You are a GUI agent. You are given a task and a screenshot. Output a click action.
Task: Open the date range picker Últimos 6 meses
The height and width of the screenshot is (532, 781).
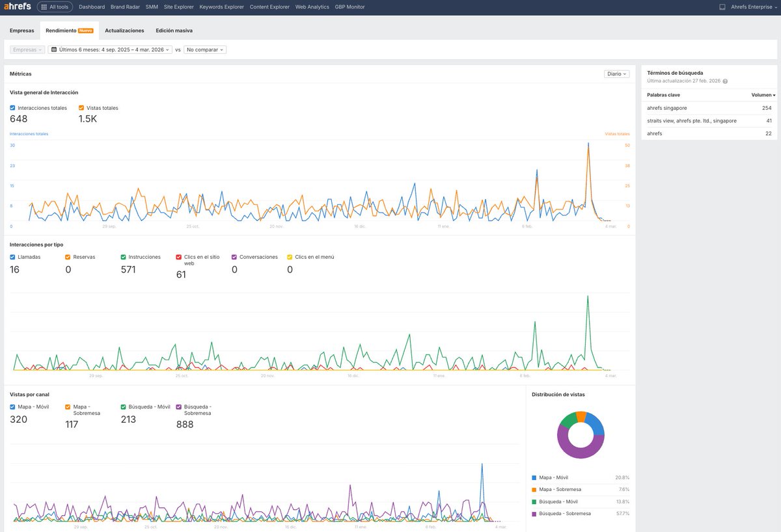tap(110, 49)
